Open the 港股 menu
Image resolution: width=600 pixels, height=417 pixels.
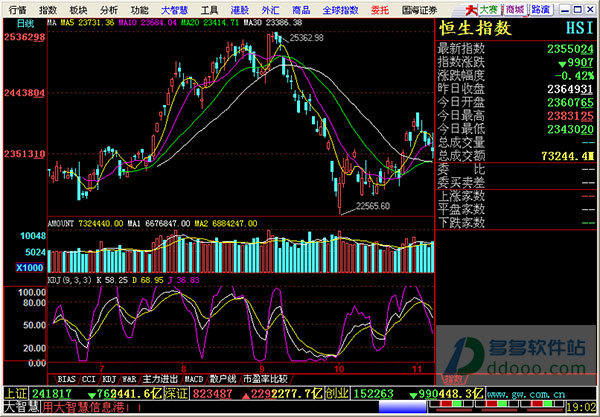tap(240, 10)
